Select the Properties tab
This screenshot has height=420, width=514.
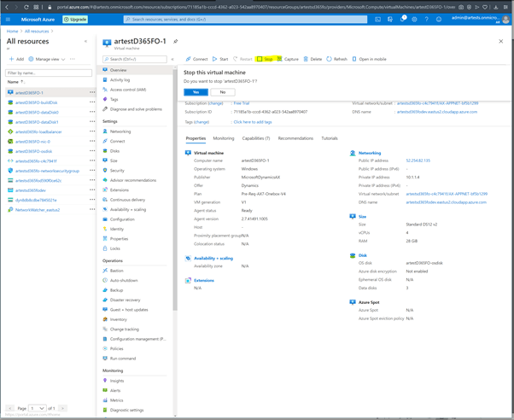[x=196, y=138]
